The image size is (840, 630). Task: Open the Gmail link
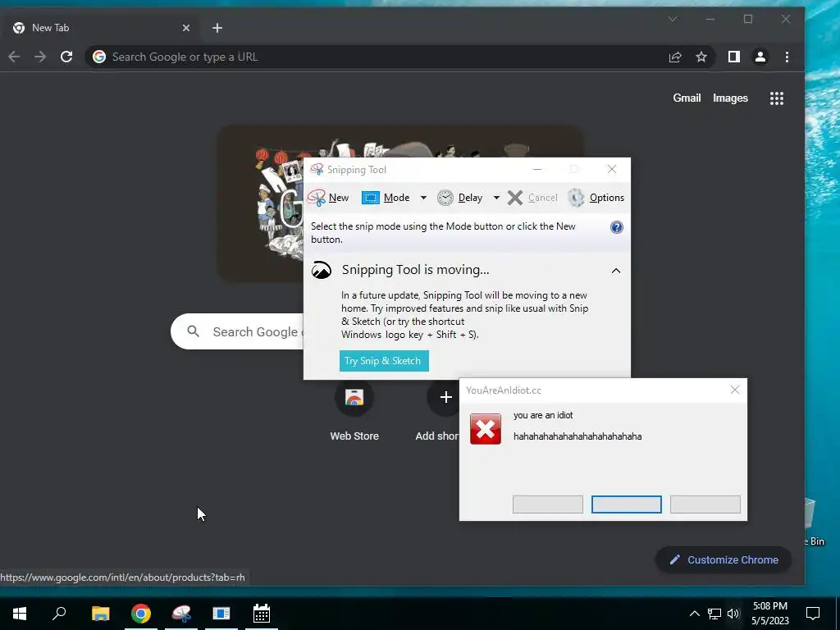pyautogui.click(x=687, y=98)
